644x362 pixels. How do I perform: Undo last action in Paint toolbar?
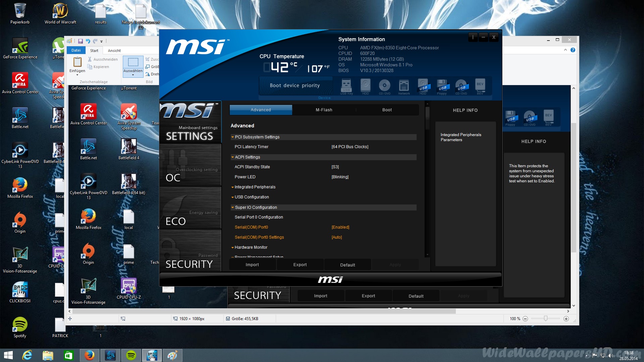click(88, 41)
